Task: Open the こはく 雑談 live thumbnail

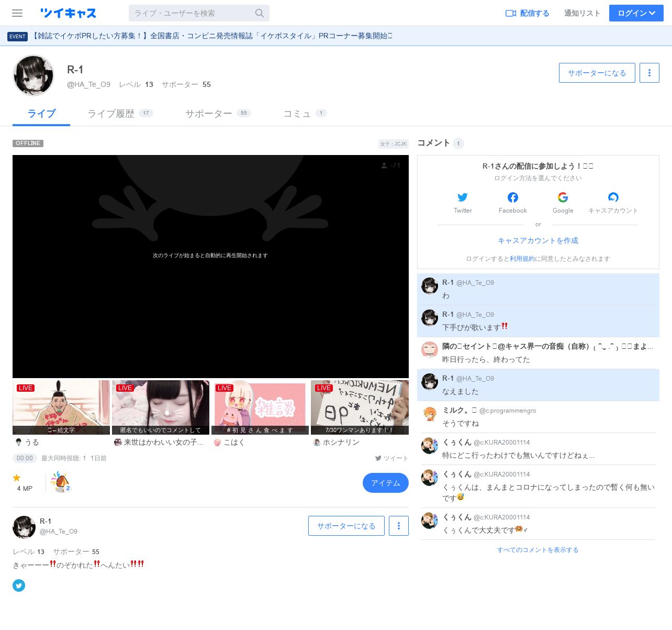Action: click(260, 407)
